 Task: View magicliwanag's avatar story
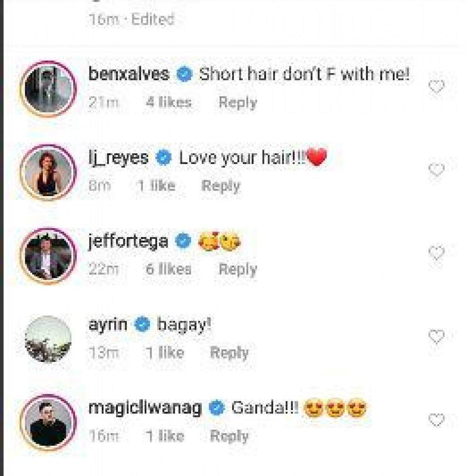click(x=48, y=422)
